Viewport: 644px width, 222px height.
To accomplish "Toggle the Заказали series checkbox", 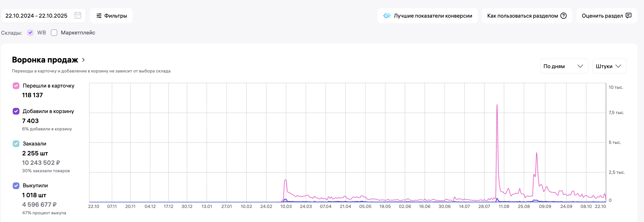I will pyautogui.click(x=16, y=144).
